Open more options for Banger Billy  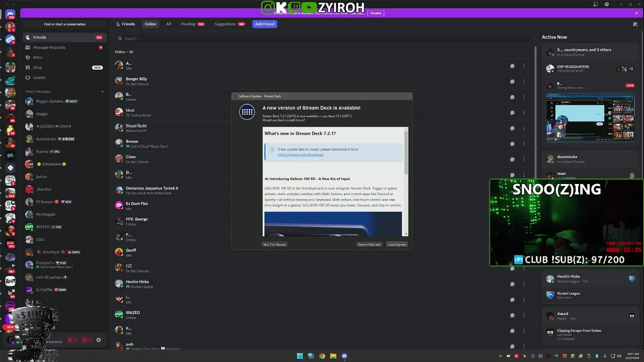coord(524,81)
